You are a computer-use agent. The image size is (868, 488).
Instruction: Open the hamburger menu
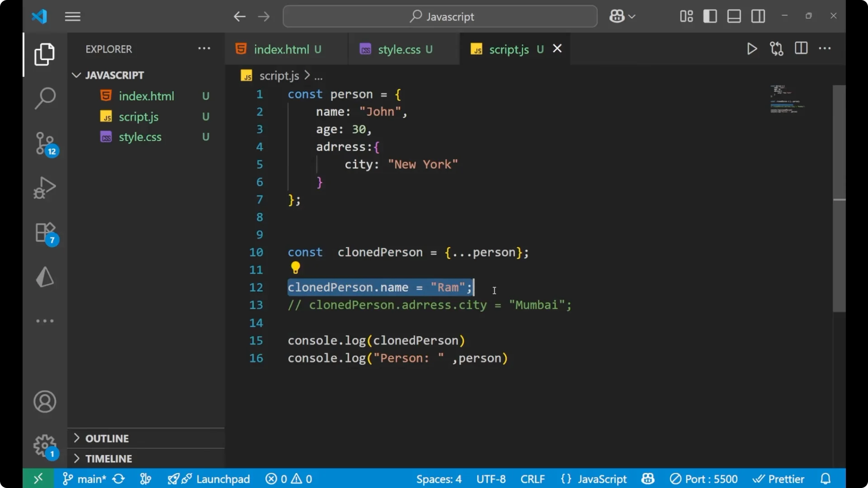pos(72,16)
